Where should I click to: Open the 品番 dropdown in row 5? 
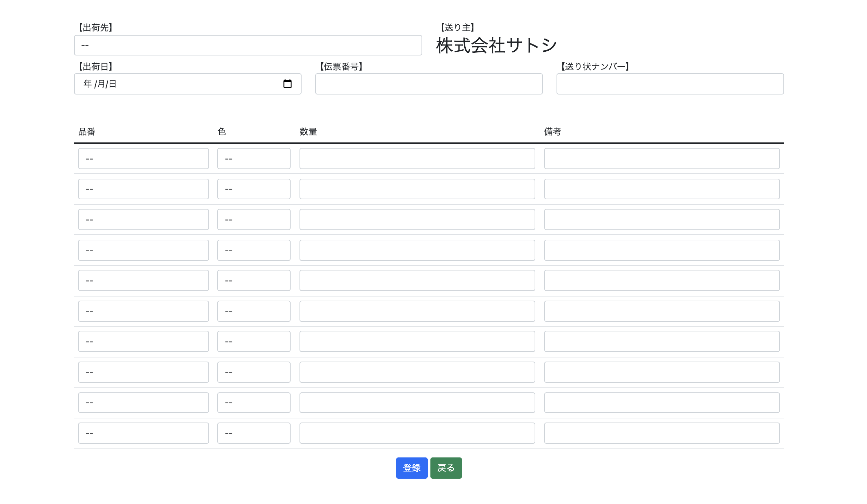point(144,280)
